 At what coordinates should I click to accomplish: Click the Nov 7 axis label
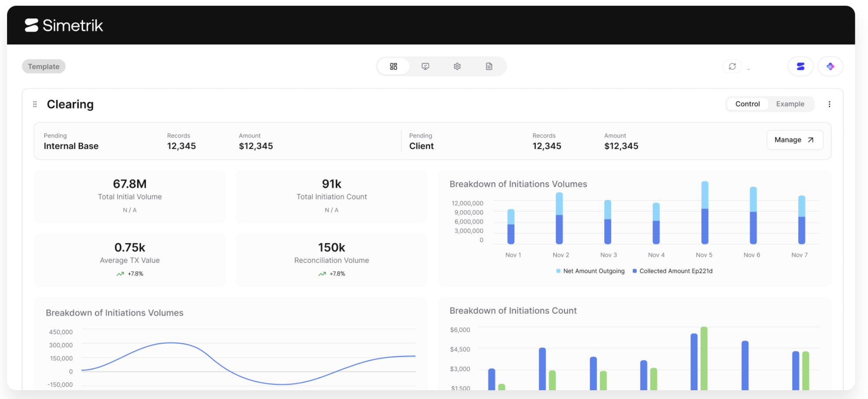pyautogui.click(x=799, y=255)
